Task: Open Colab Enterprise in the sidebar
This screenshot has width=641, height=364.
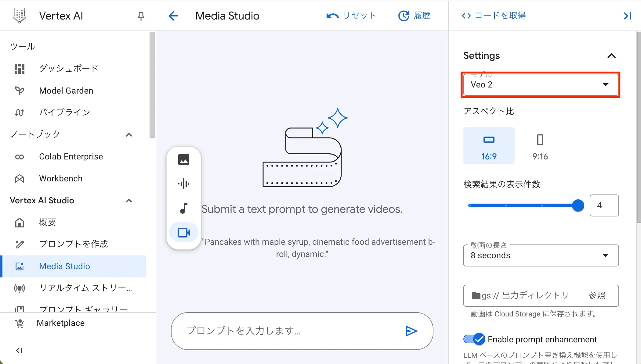Action: [x=73, y=157]
